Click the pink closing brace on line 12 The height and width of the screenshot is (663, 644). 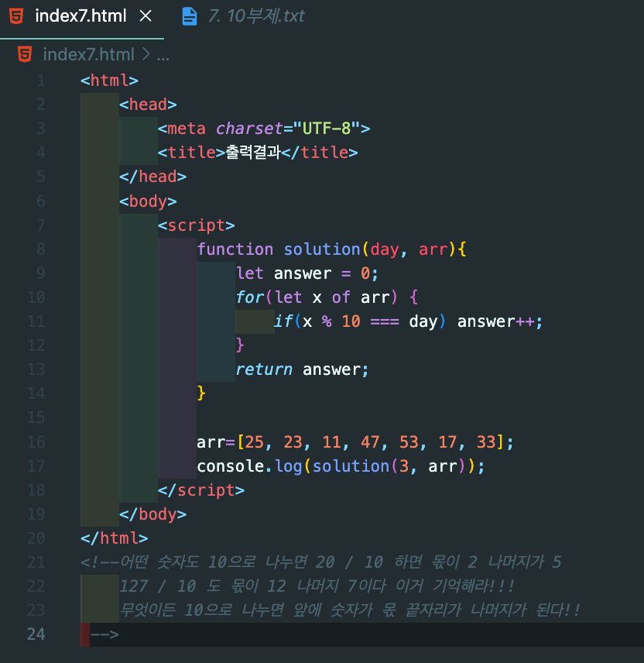coord(240,345)
